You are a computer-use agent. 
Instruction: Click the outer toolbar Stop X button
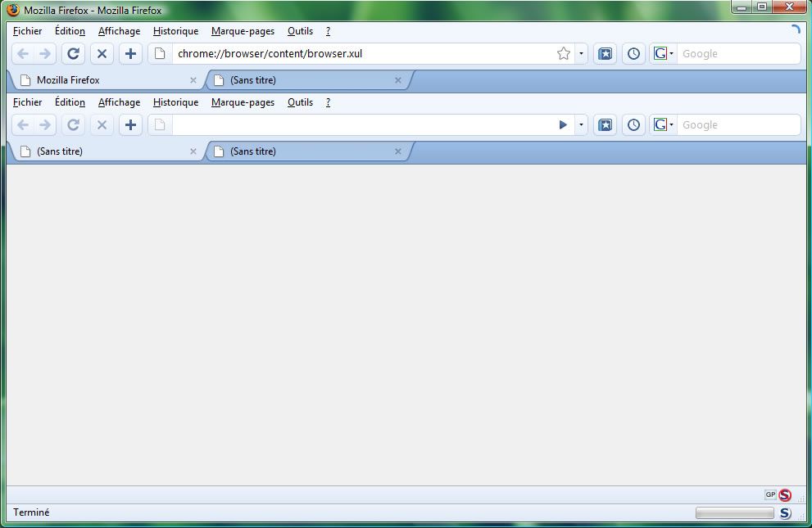pos(102,54)
